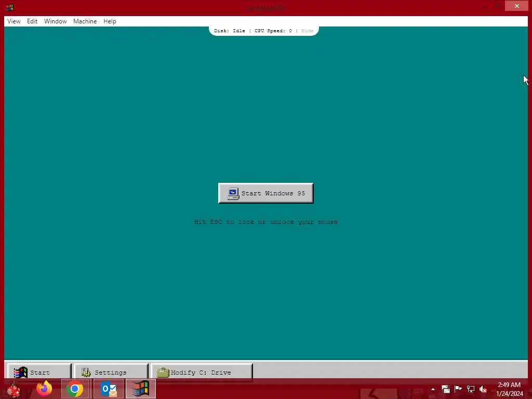Click the Settings gear icon
Viewport: 532px width, 399px height.
86,372
